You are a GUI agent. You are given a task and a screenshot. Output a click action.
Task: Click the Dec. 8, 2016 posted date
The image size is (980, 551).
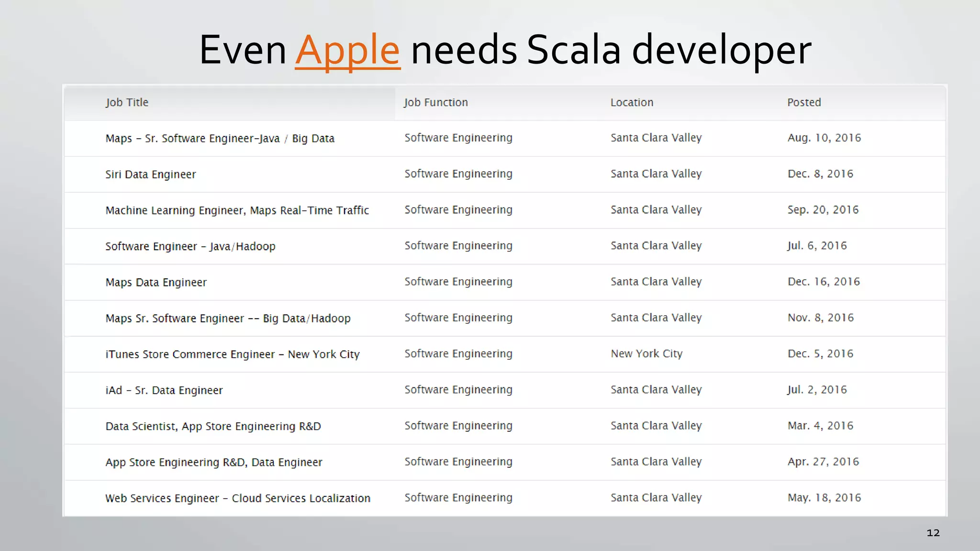point(820,174)
